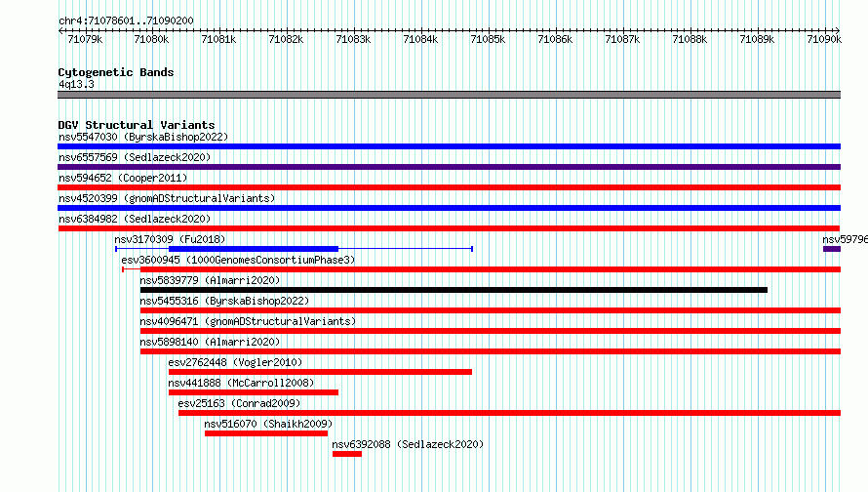Click the 71090k ruler tick label
Screen dimensions: 868x492
824,39
